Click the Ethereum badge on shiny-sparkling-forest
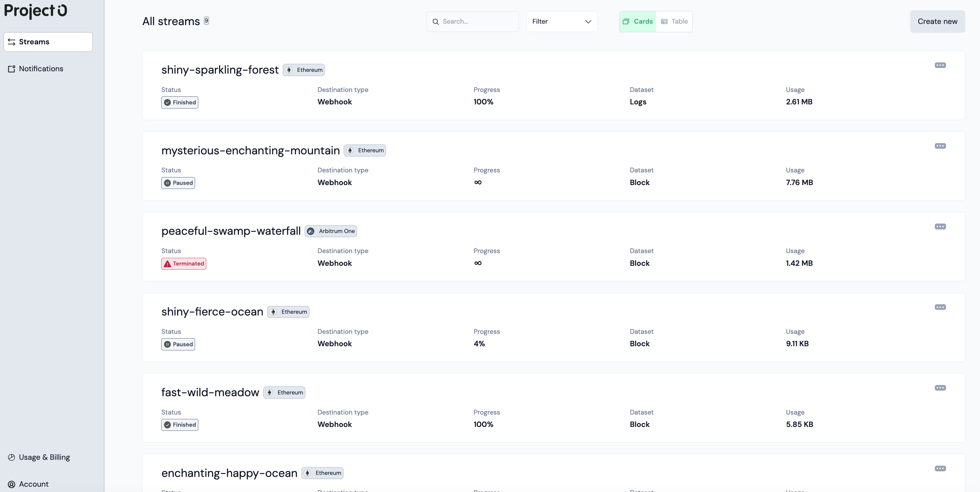This screenshot has height=492, width=980. pyautogui.click(x=304, y=70)
